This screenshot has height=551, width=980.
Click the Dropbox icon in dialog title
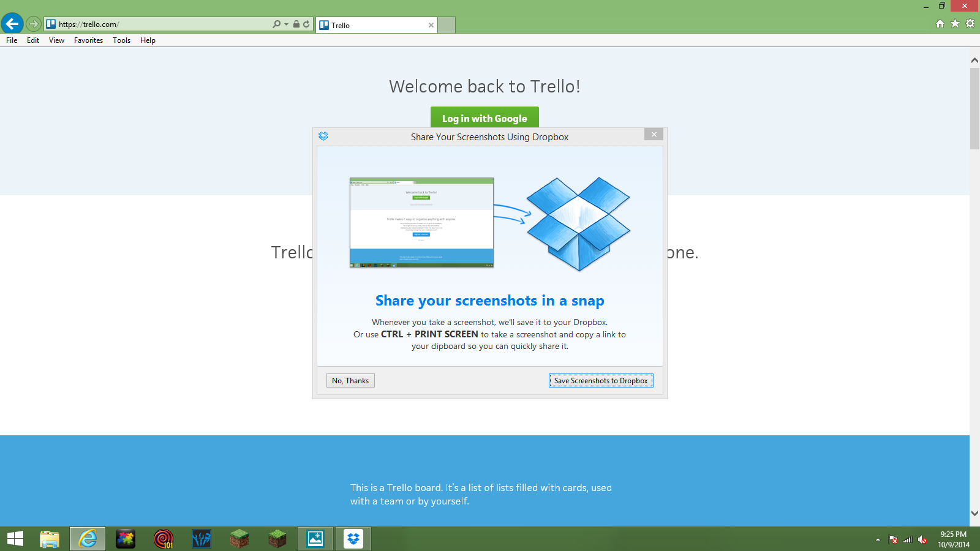click(323, 136)
